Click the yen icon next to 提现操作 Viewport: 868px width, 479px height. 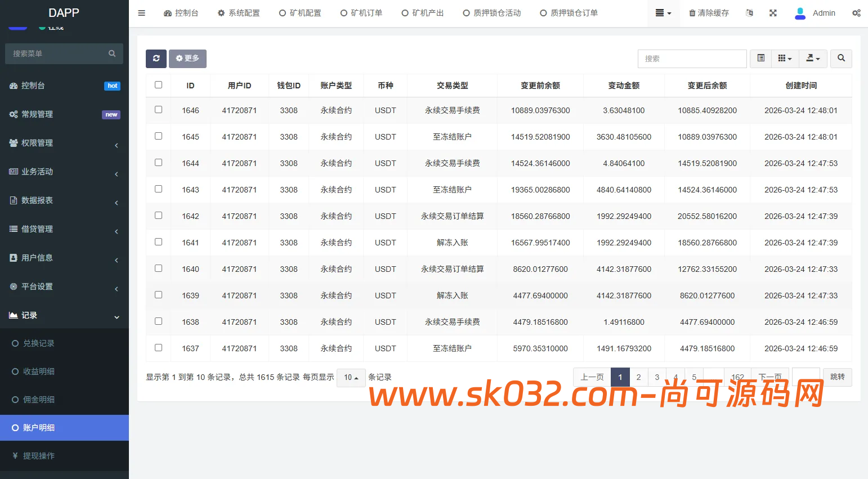point(15,456)
